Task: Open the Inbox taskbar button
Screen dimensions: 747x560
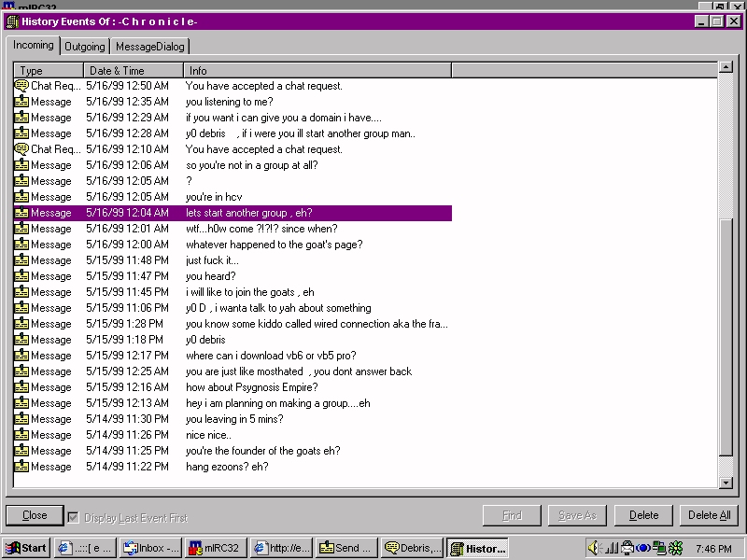Action: pos(152,548)
